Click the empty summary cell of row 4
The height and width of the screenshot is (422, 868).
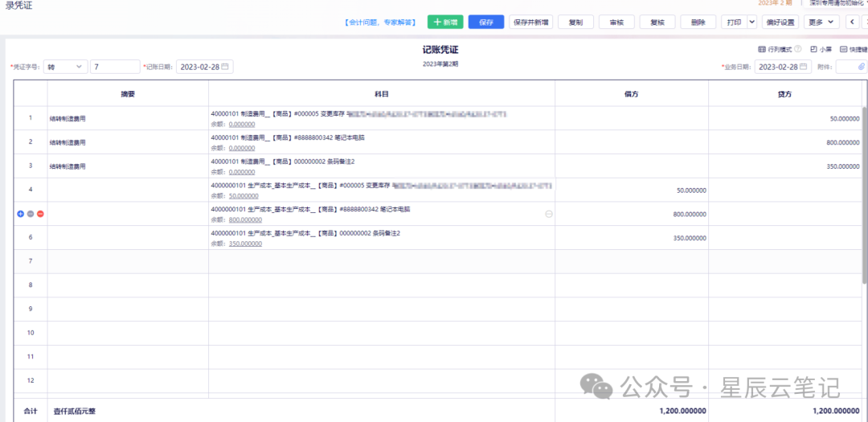pyautogui.click(x=128, y=190)
